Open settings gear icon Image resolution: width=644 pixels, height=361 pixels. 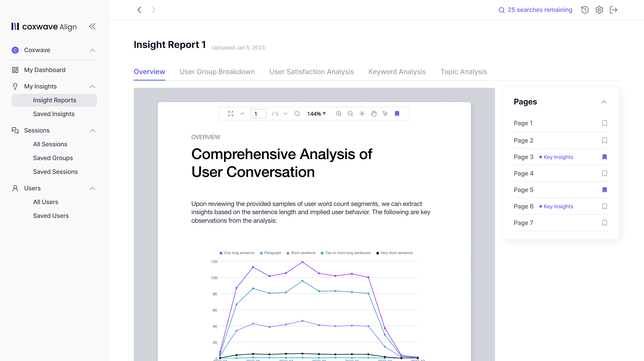click(x=599, y=10)
